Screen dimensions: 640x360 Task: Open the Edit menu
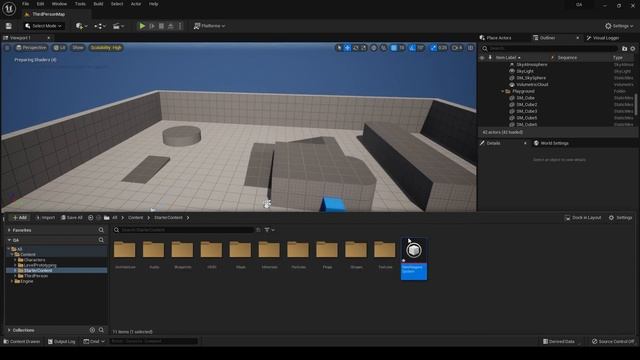(40, 4)
